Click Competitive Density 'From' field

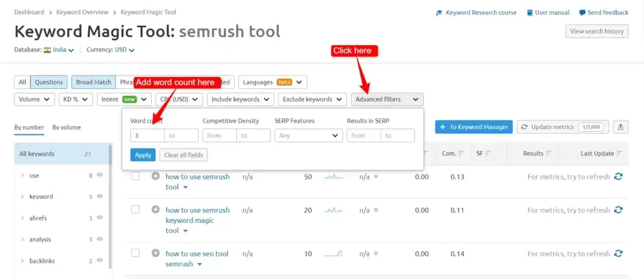[219, 135]
